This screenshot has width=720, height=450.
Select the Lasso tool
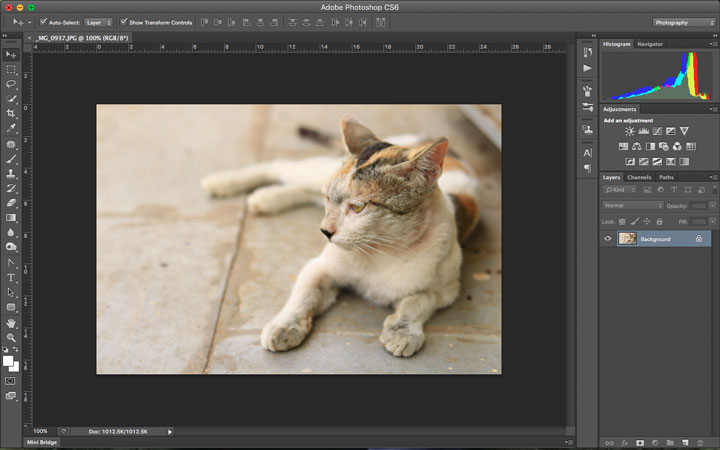coord(11,84)
